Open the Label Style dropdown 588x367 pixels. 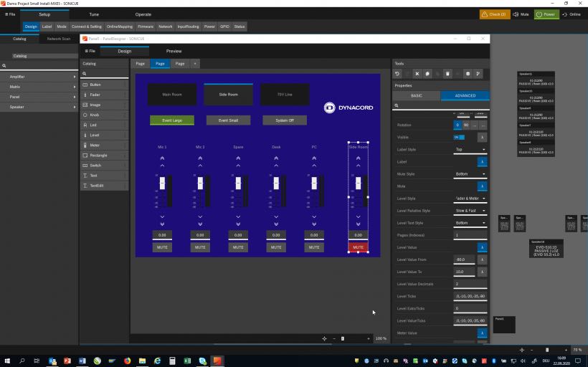pyautogui.click(x=470, y=150)
